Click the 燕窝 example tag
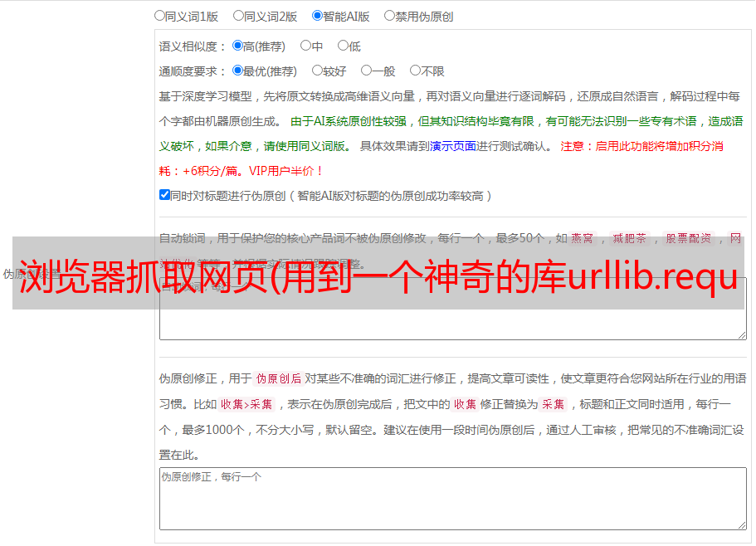The height and width of the screenshot is (546, 756). (x=582, y=238)
